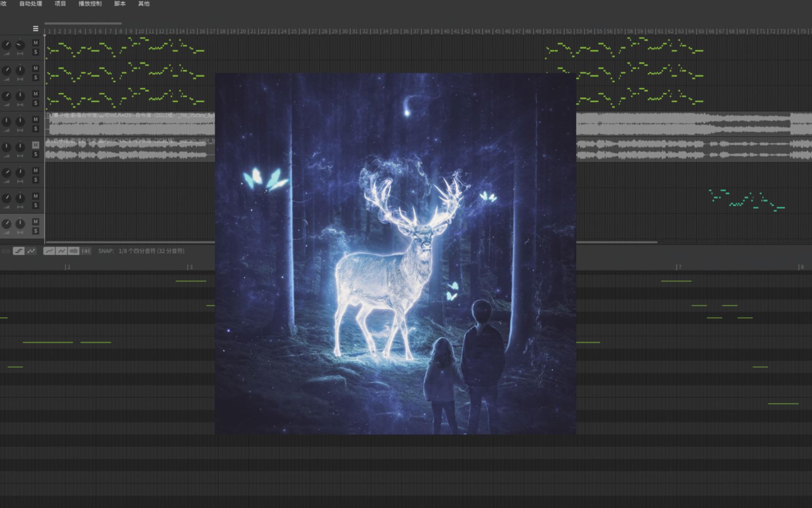Mute the no_vocals audio track
The image size is (812, 508).
click(36, 119)
